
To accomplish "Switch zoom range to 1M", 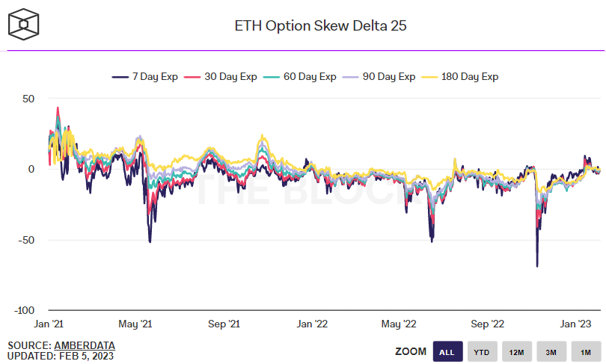I will [x=586, y=351].
